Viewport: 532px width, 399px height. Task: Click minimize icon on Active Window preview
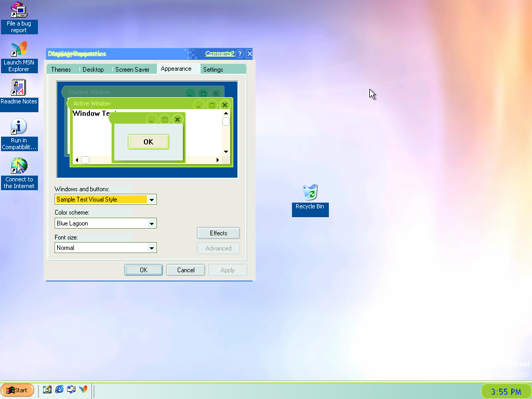(x=199, y=105)
